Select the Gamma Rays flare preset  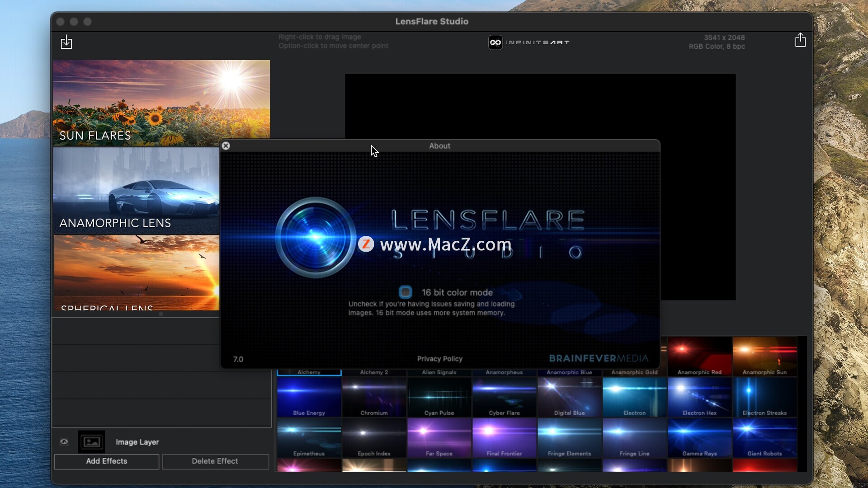click(x=700, y=438)
